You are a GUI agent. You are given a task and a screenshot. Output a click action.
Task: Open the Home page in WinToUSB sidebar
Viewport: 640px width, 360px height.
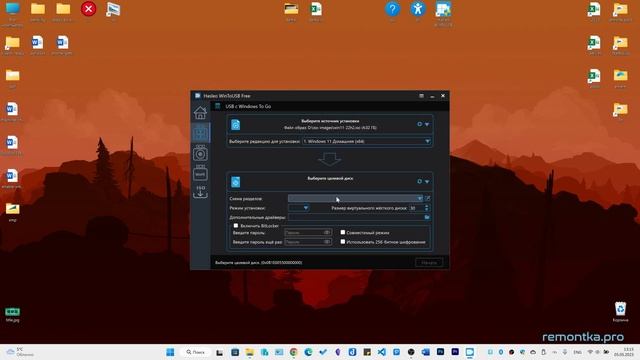tap(200, 112)
